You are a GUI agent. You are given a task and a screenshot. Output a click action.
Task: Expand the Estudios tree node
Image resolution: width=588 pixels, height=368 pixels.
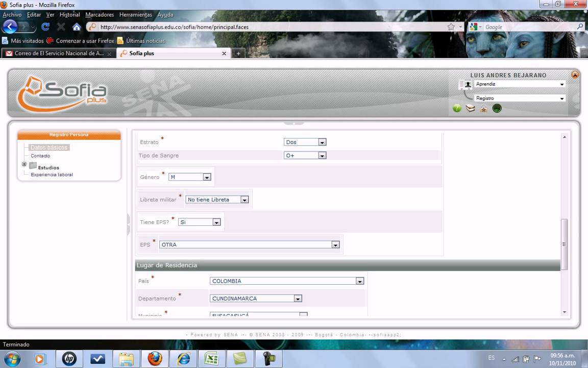(24, 164)
